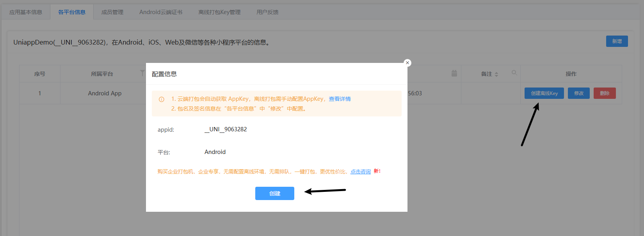The image size is (644, 236).
Task: Click the orange info icon in notice
Action: tap(162, 100)
